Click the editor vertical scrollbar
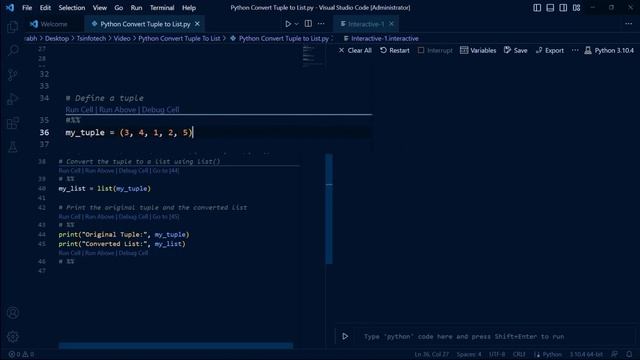 coord(329,209)
